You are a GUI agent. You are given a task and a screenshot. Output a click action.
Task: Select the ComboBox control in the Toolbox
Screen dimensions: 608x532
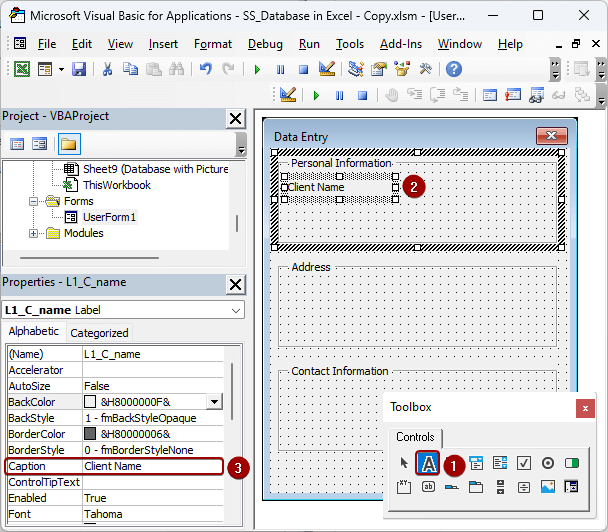[476, 463]
